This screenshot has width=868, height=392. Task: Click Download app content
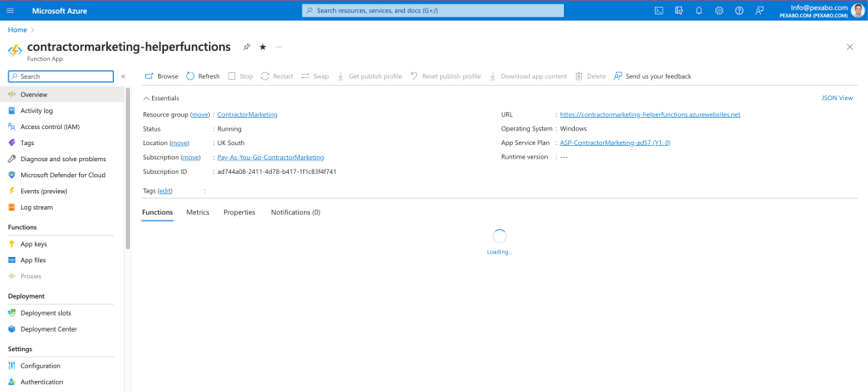[528, 76]
